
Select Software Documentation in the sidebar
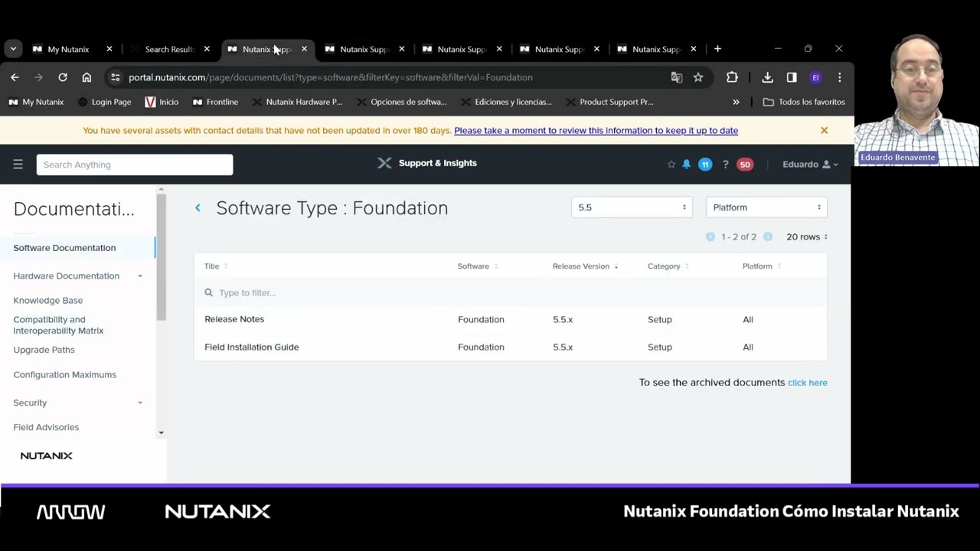tap(64, 248)
